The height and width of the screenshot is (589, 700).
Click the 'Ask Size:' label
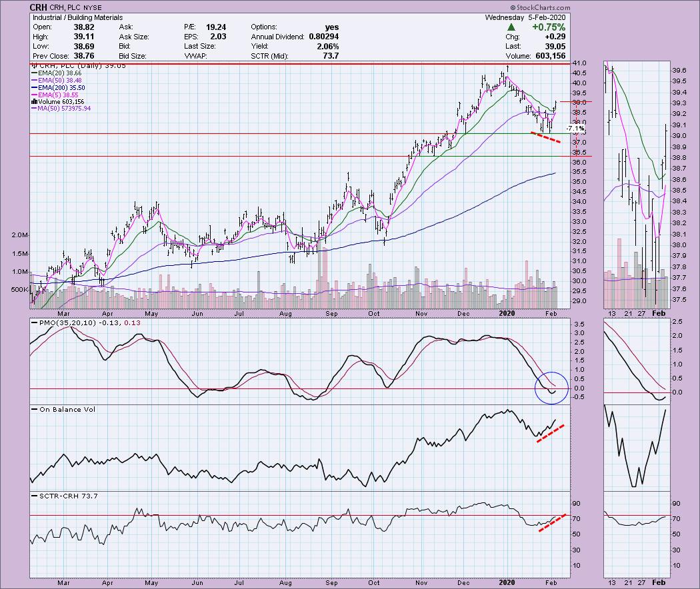click(x=134, y=37)
